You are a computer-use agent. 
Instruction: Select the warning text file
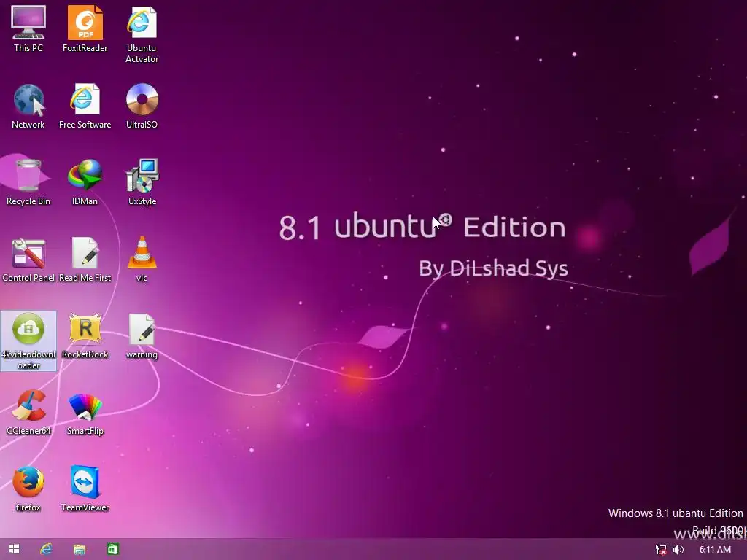point(142,335)
